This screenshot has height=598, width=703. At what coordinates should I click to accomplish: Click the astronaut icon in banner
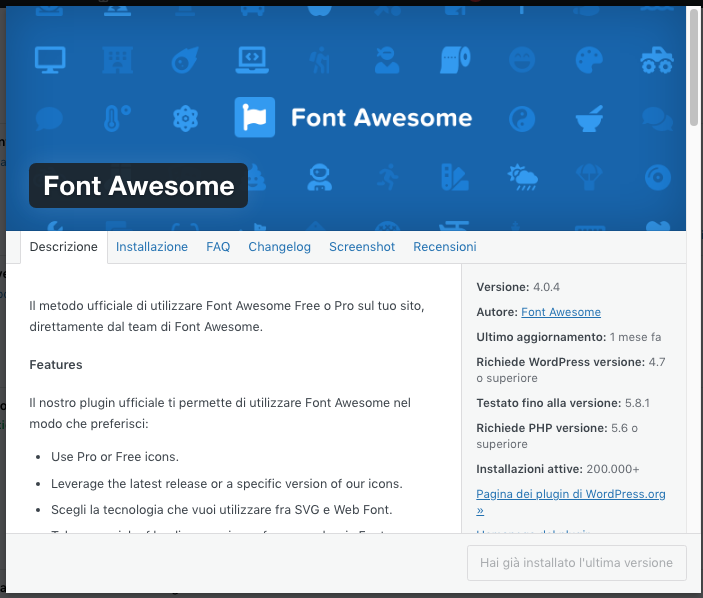click(x=320, y=178)
